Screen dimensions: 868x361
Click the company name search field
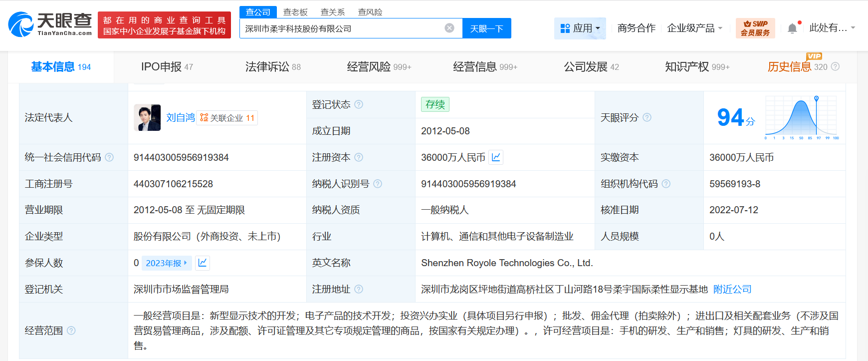[x=342, y=28]
